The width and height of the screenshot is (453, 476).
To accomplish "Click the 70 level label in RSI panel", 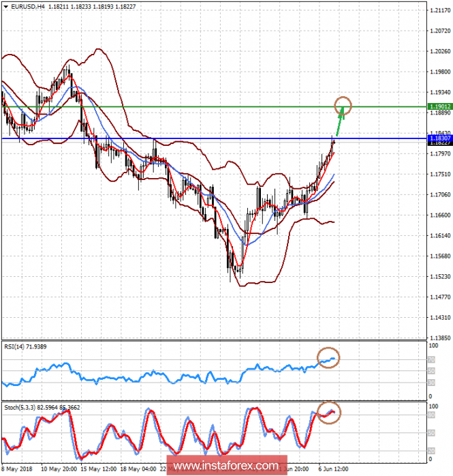I will point(431,359).
